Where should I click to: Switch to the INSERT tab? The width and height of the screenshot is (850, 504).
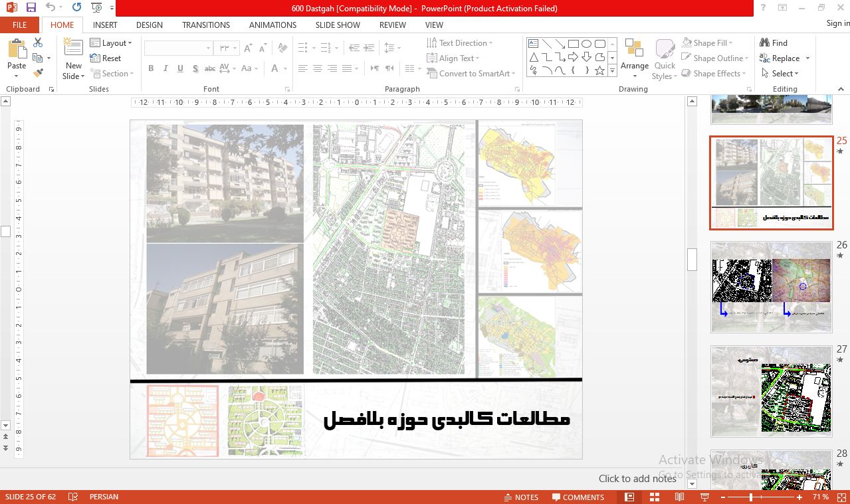point(105,25)
